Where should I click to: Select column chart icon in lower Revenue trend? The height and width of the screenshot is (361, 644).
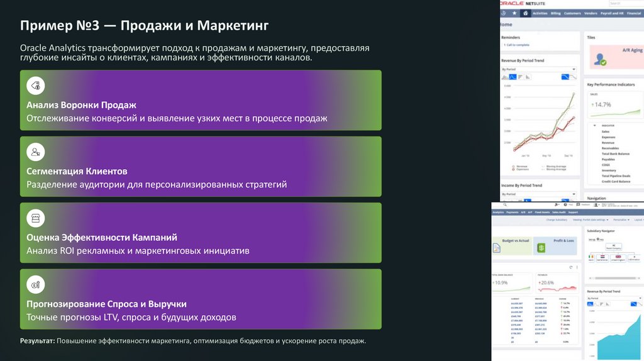(608, 304)
